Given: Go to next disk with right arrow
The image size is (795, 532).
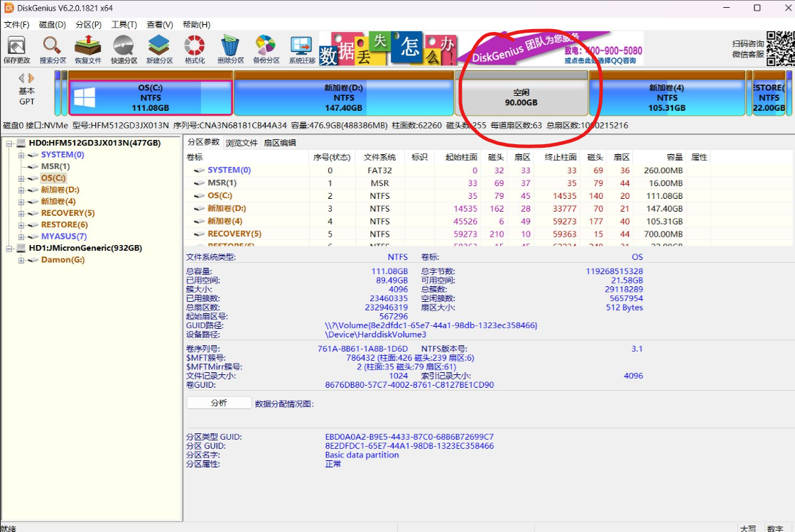Looking at the screenshot, I should pyautogui.click(x=31, y=78).
